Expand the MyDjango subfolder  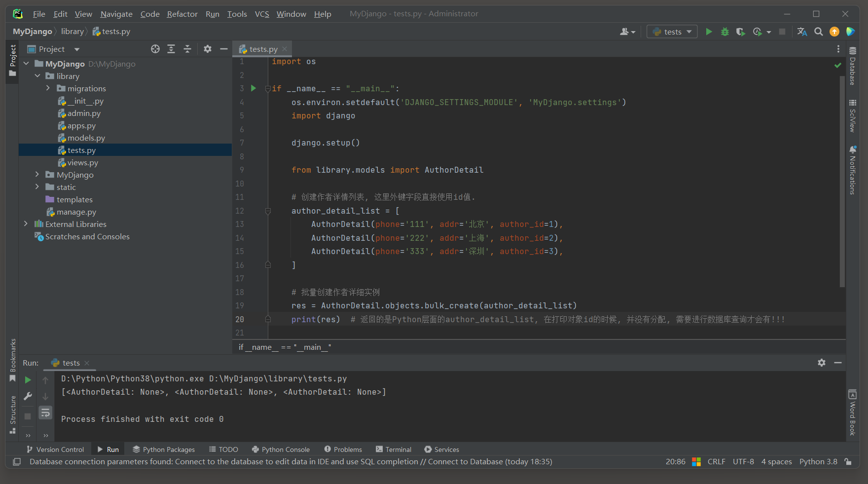pyautogui.click(x=37, y=175)
